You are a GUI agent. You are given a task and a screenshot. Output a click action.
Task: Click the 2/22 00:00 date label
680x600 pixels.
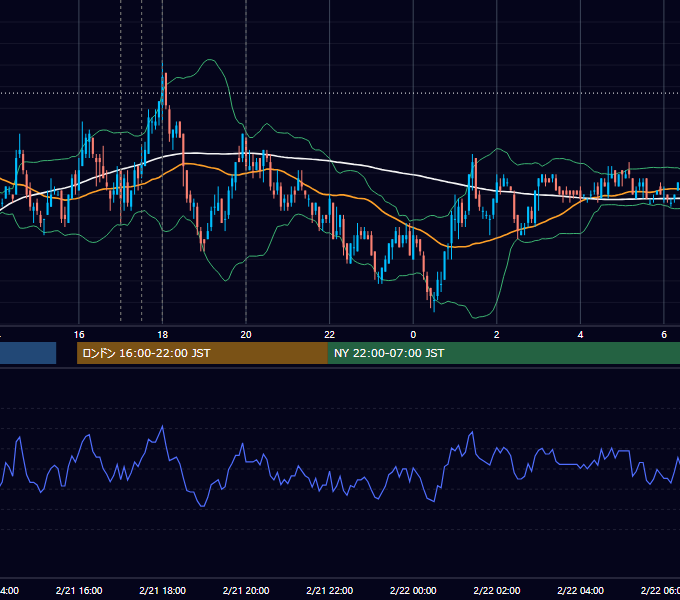(x=413, y=590)
